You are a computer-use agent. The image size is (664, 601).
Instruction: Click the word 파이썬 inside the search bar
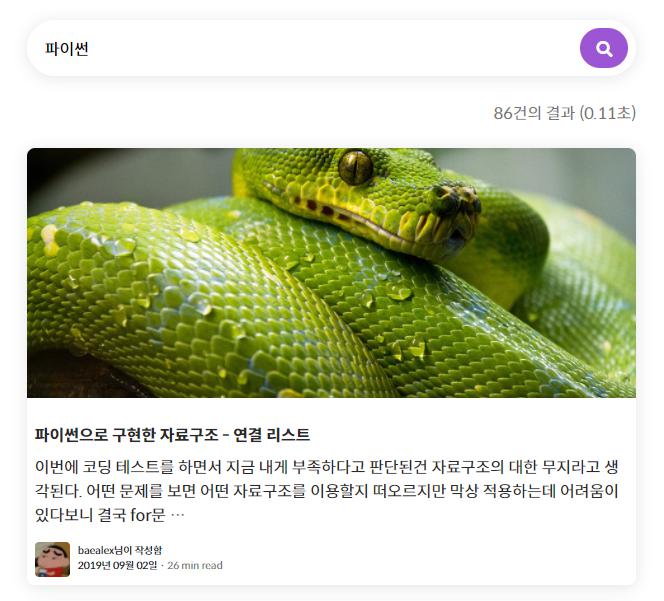(x=67, y=49)
